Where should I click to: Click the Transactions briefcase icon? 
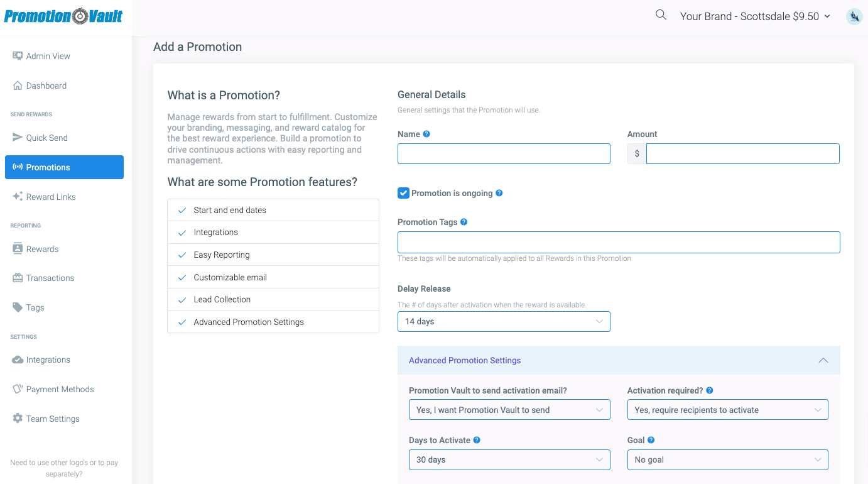coord(16,277)
